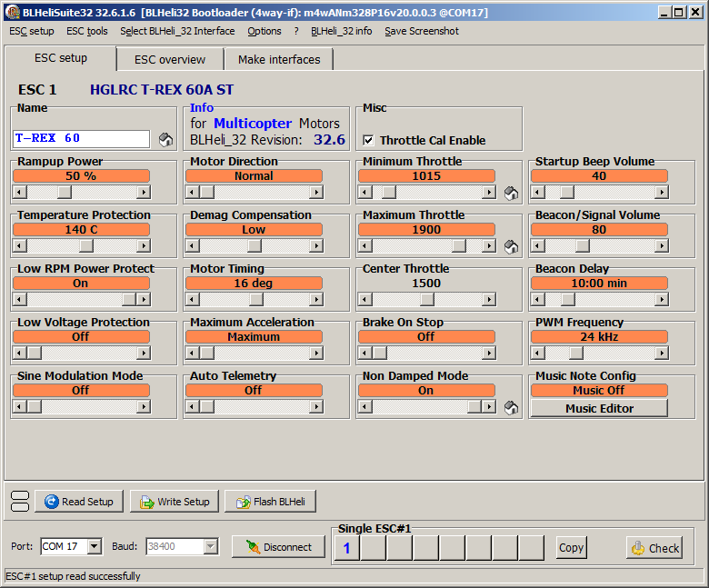Image resolution: width=709 pixels, height=588 pixels.
Task: Click the 10:00 min Beacon Delay value
Action: (x=599, y=284)
